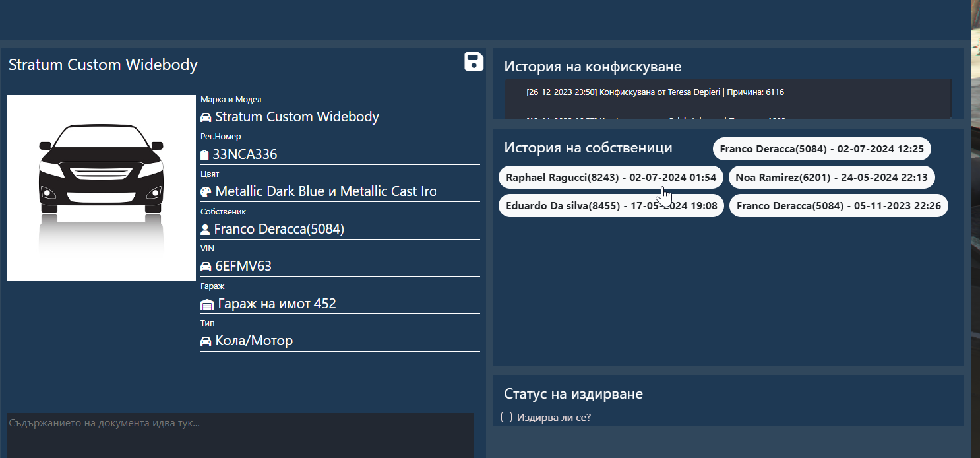Screen dimensions: 980x458
Task: Click the confiscation history scrollbar
Action: [x=951, y=99]
